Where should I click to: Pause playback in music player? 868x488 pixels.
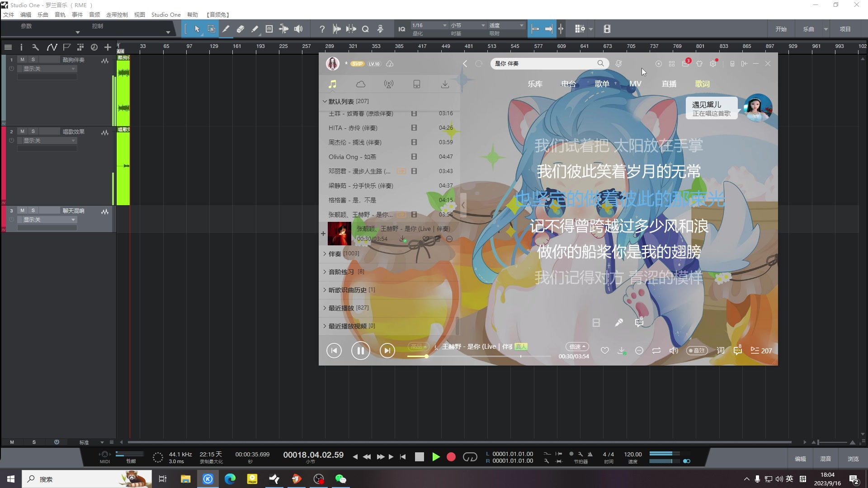click(361, 351)
